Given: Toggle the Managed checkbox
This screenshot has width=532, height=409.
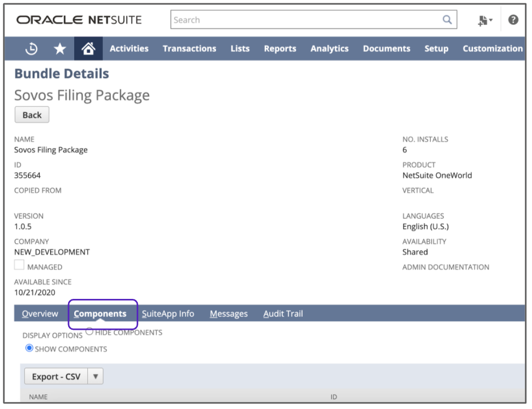Looking at the screenshot, I should (x=19, y=265).
